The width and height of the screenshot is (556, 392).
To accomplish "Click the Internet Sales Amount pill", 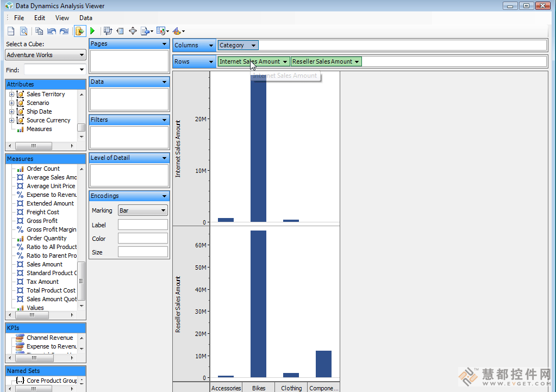I will pyautogui.click(x=253, y=62).
